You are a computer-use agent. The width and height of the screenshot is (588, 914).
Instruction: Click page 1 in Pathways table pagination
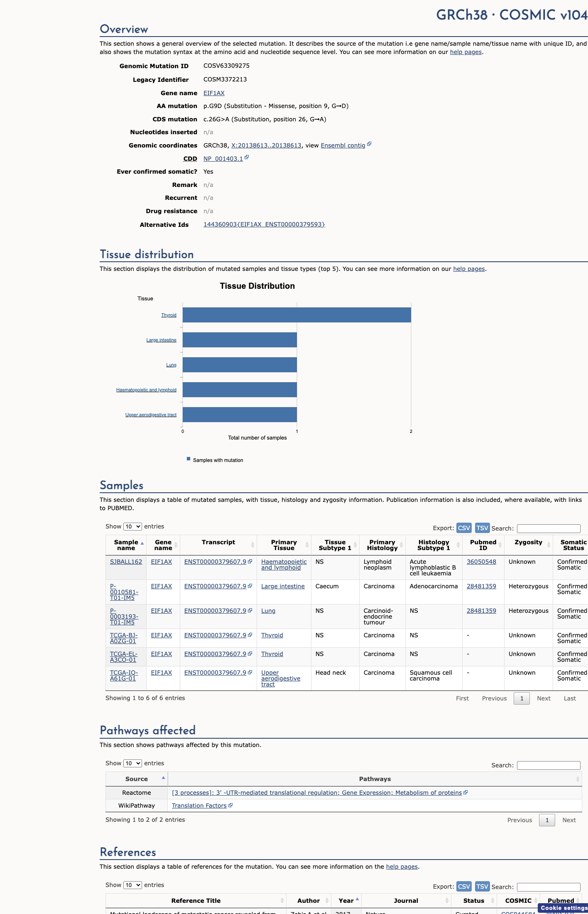547,820
